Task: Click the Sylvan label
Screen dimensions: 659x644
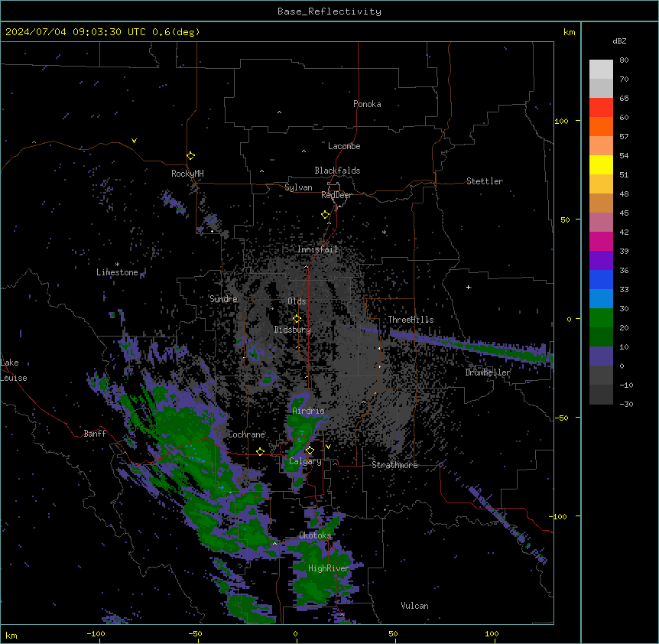Action: pyautogui.click(x=298, y=187)
